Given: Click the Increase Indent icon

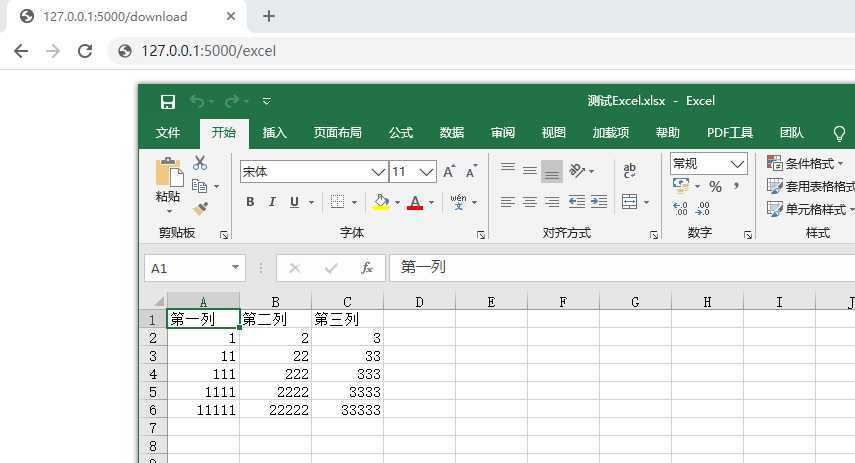Looking at the screenshot, I should (x=599, y=202).
